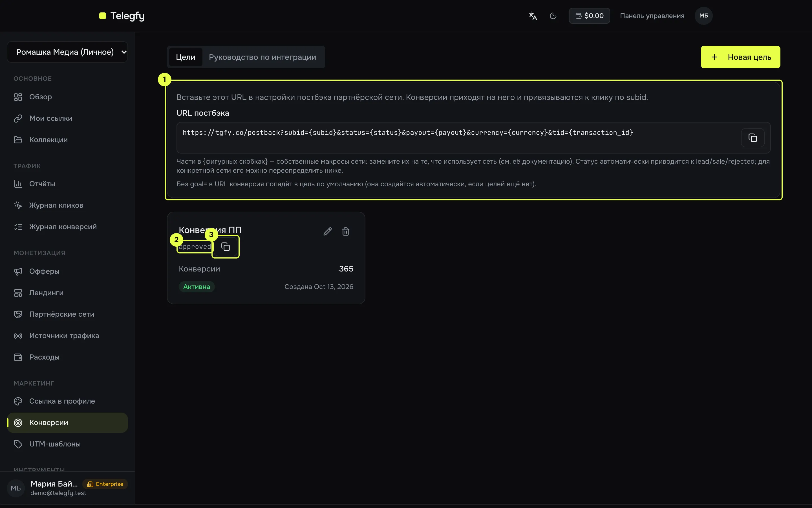Open МБ avatar menu in header
The width and height of the screenshot is (812, 508).
point(704,16)
